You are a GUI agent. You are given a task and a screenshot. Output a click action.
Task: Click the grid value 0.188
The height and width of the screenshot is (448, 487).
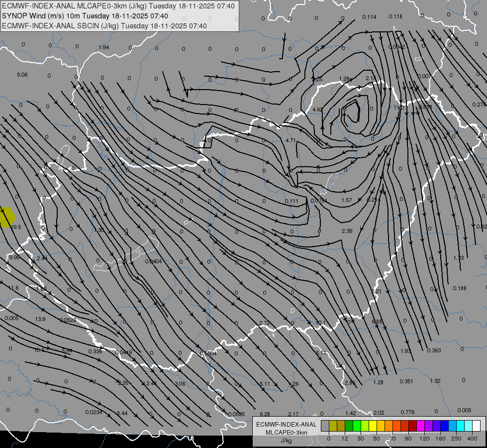(460, 288)
